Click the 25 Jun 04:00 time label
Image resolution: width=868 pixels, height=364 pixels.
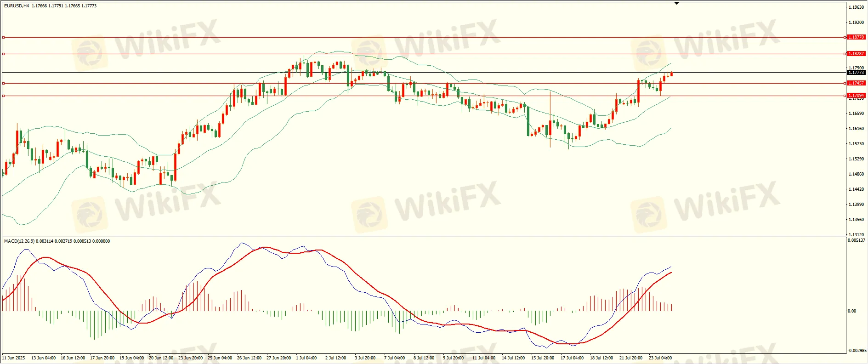tap(220, 358)
